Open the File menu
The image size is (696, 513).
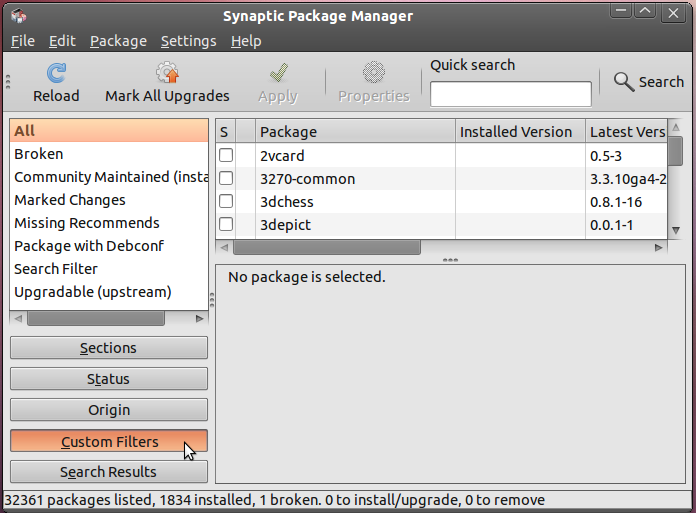(23, 41)
